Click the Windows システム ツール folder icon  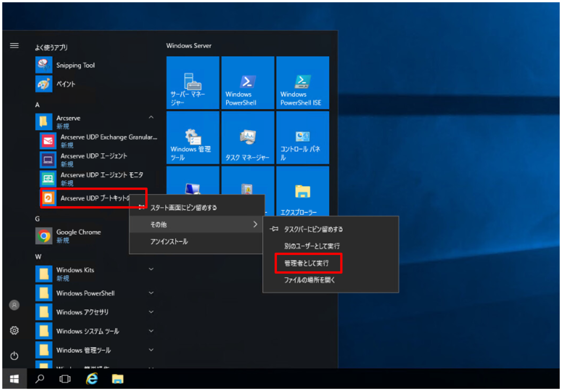click(44, 331)
